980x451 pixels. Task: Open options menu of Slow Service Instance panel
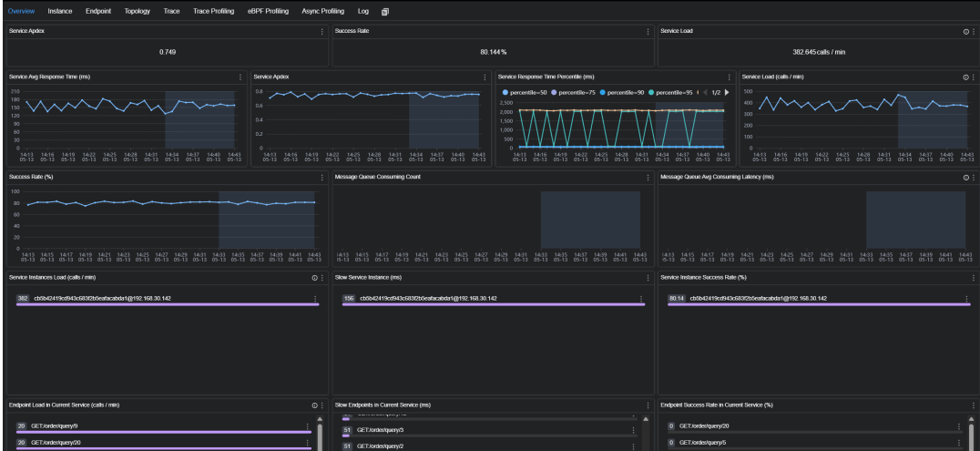pos(648,278)
